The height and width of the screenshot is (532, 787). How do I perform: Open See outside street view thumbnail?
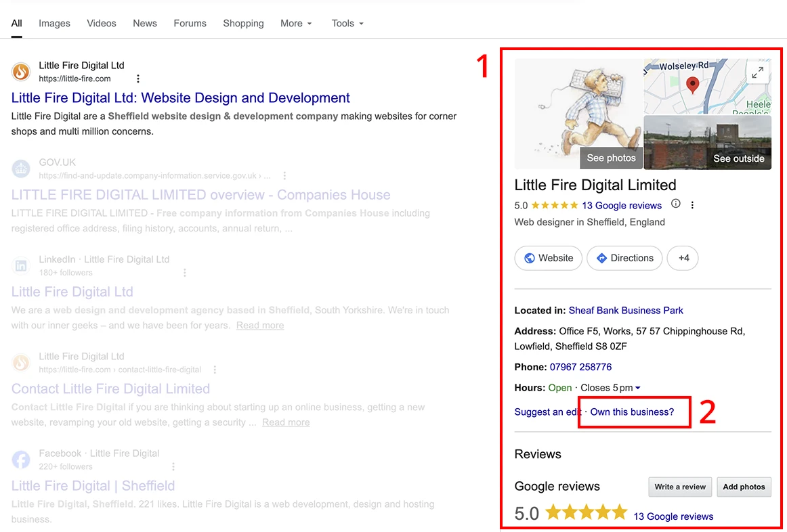click(708, 142)
